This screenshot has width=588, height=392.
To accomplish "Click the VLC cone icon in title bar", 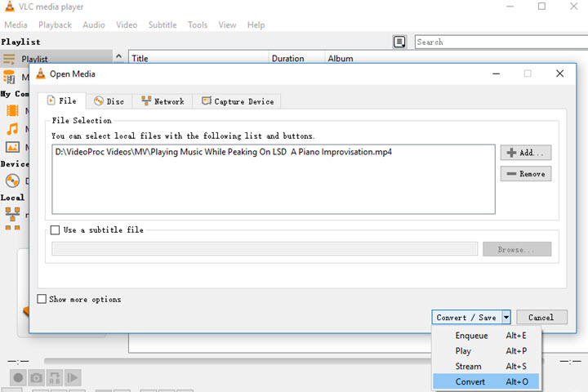I will pyautogui.click(x=9, y=6).
